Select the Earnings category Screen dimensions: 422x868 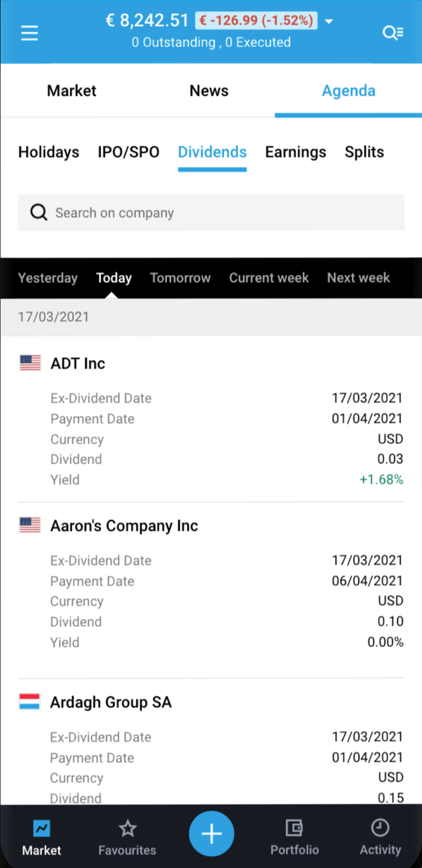(x=296, y=152)
